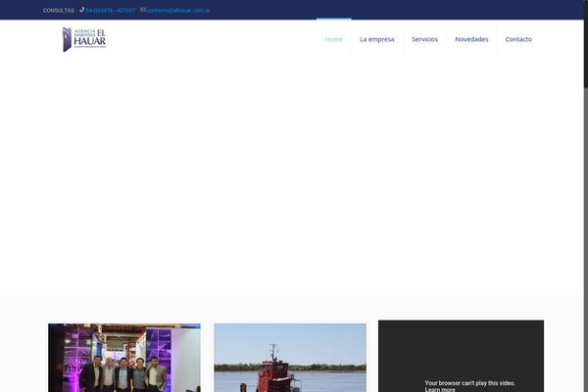Click the page vertical scrollbar thumb

pyautogui.click(x=586, y=44)
